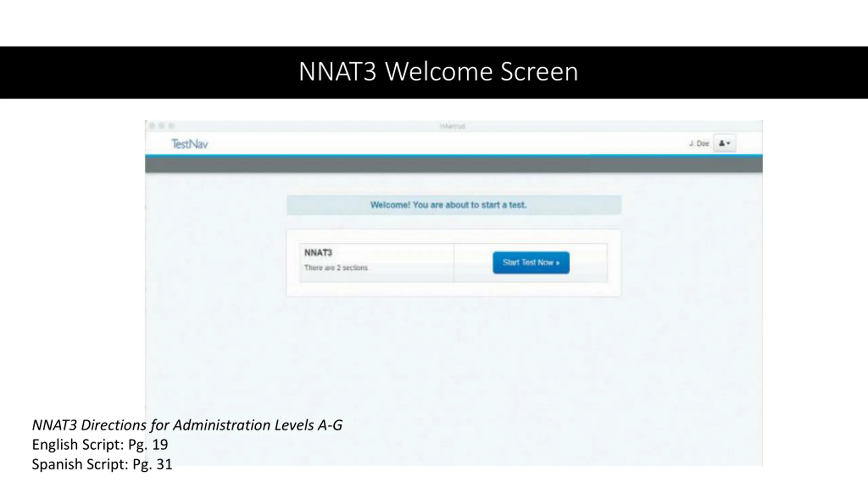Click the J. Doe user name
Screen dimensions: 868x488
coord(699,144)
